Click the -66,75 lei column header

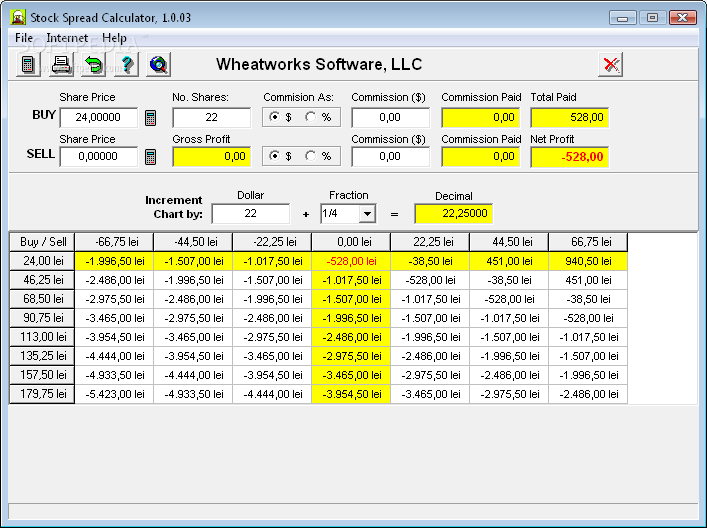click(114, 242)
